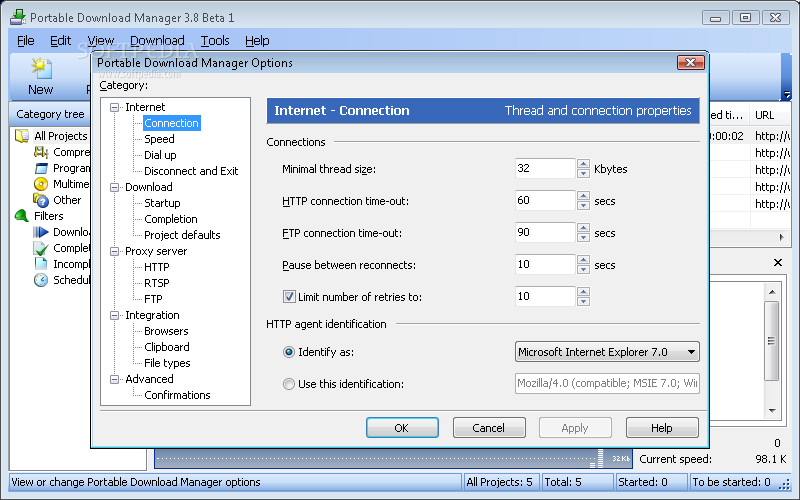
Task: Select the Other category icon in tree
Action: pyautogui.click(x=41, y=200)
